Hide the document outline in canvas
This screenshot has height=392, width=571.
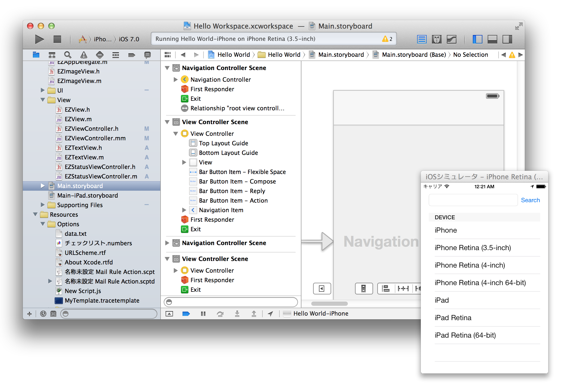click(x=322, y=288)
